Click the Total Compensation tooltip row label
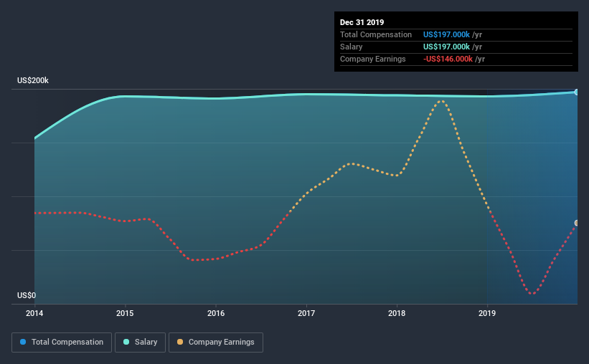The image size is (589, 364). 376,34
